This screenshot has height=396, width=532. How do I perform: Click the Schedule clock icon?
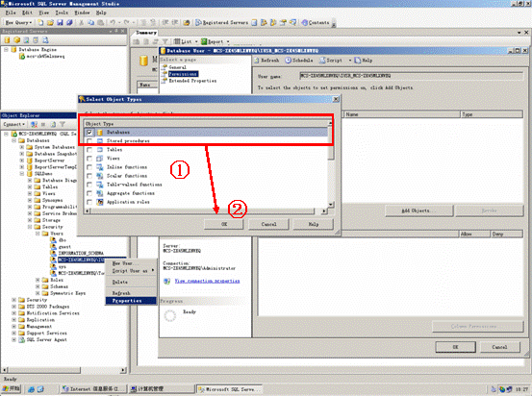point(288,61)
